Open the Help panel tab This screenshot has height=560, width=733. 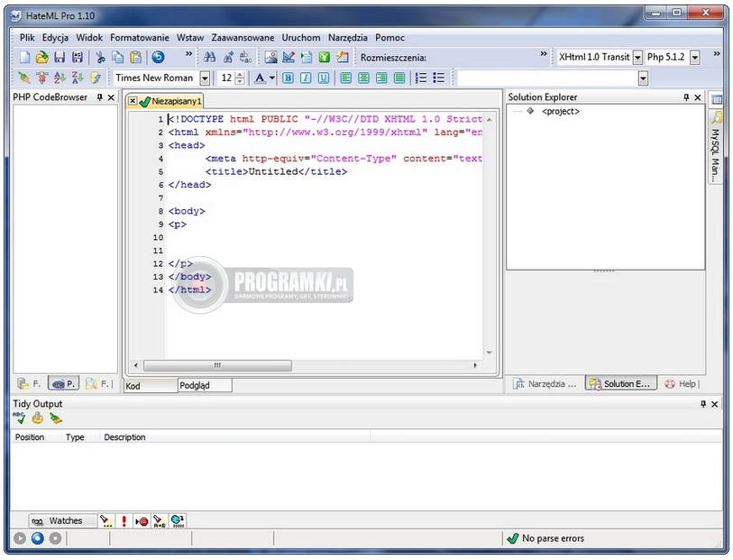pos(681,384)
